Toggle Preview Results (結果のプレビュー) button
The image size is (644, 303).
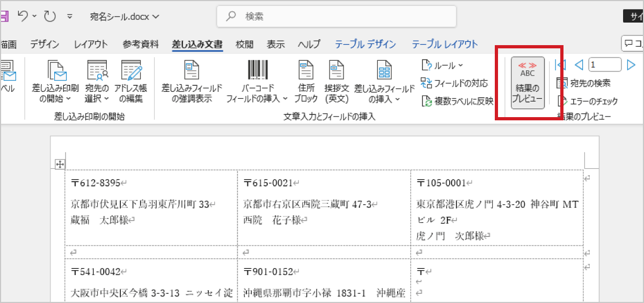point(528,83)
